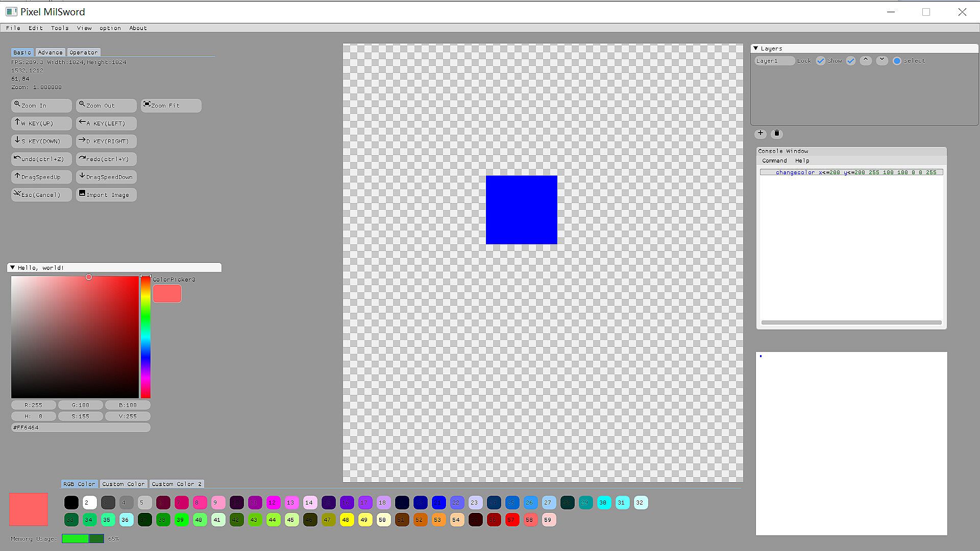Screen dimensions: 980x551
Task: Switch to the Custom Color tab
Action: point(123,484)
